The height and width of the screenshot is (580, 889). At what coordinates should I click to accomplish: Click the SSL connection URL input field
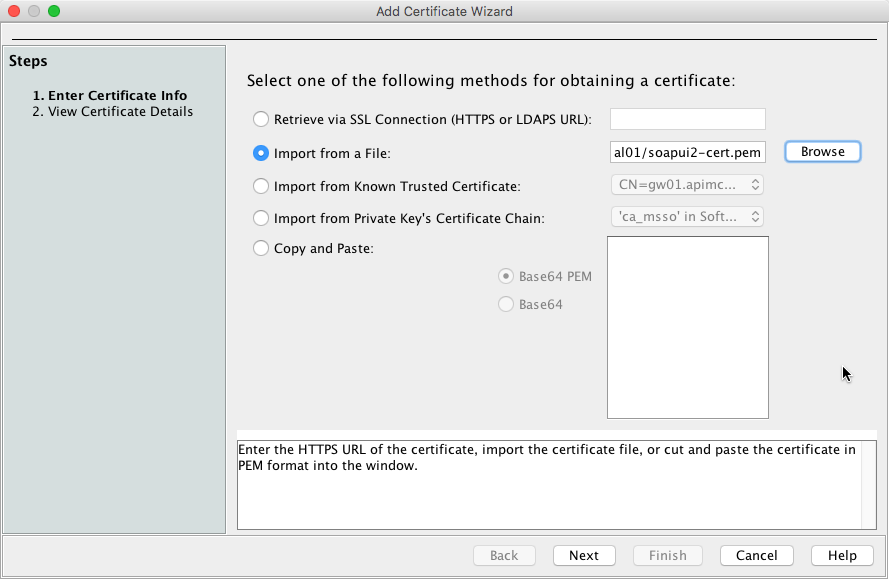[688, 120]
